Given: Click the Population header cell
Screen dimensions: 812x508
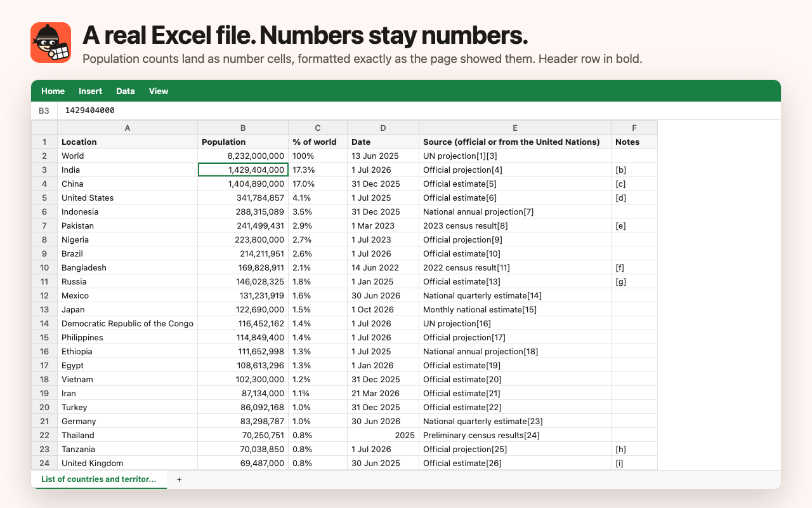Looking at the screenshot, I should [243, 142].
